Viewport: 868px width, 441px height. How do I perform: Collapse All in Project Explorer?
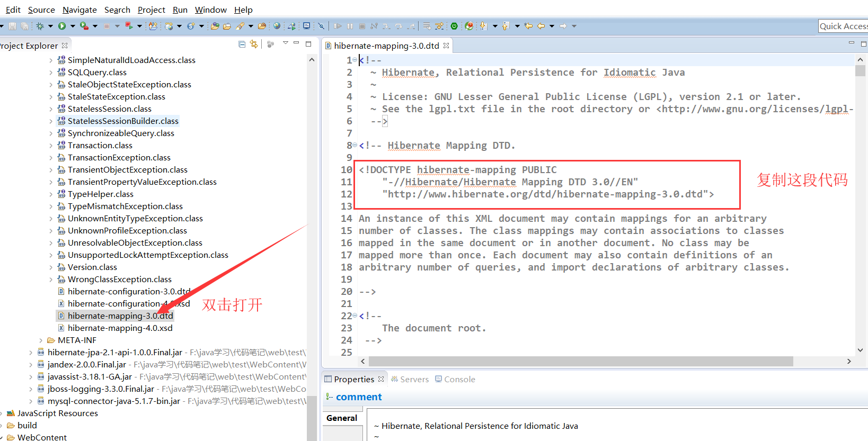pos(242,44)
